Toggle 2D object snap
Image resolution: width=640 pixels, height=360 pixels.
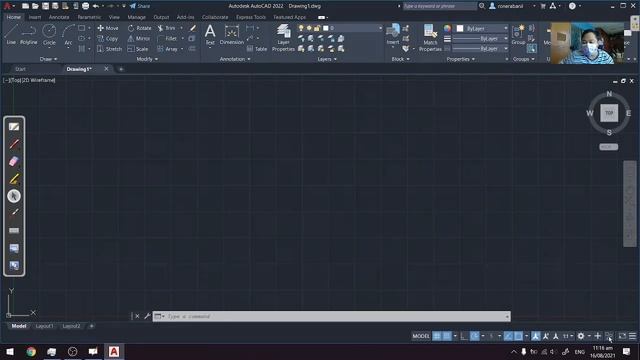[518, 336]
